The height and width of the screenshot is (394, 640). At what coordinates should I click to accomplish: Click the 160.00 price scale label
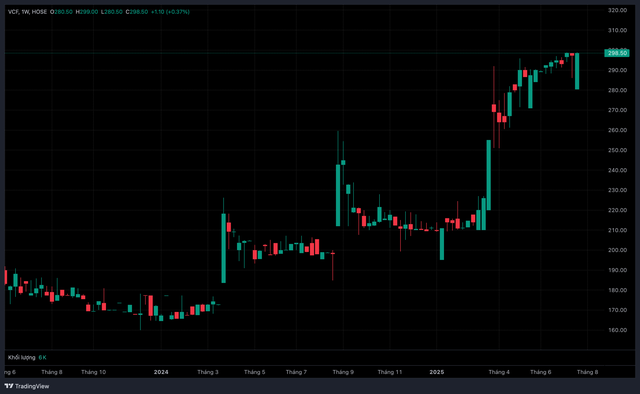pos(617,330)
